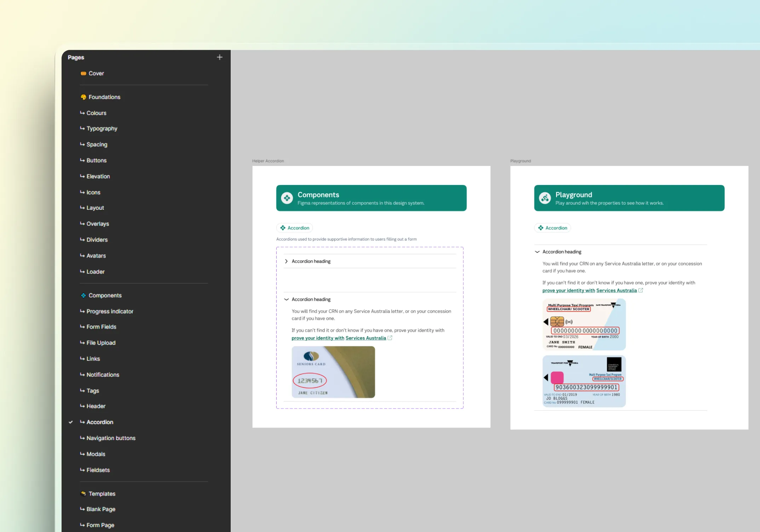Select the Colours page
760x532 pixels.
(96, 113)
